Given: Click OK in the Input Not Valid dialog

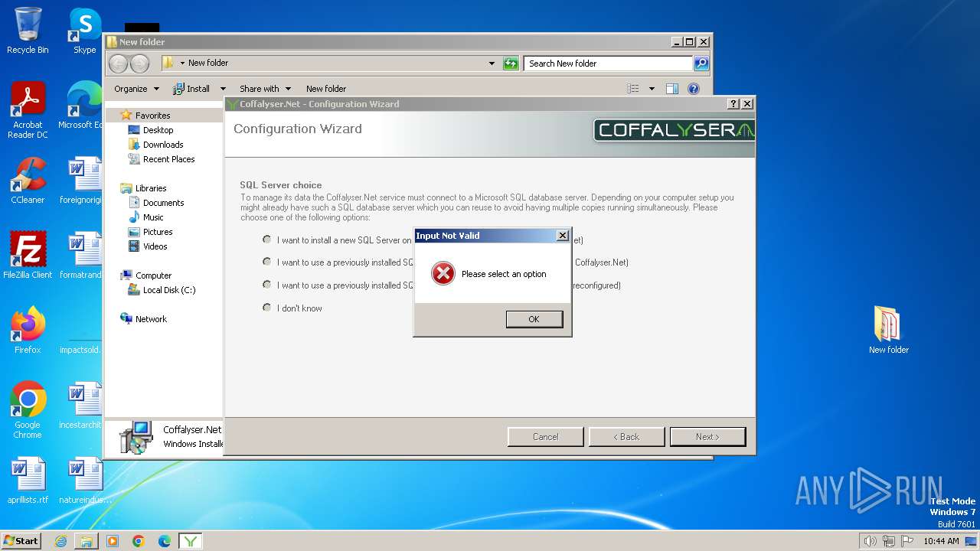Looking at the screenshot, I should [x=534, y=319].
